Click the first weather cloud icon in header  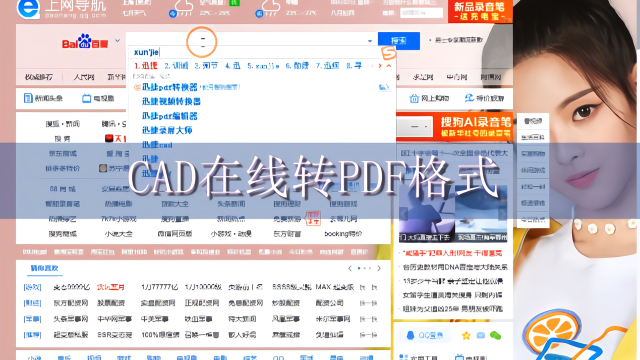click(x=183, y=8)
